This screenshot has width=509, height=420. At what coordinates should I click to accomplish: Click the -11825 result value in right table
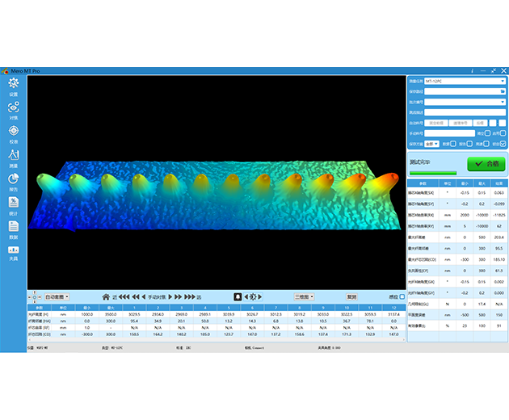pos(499,215)
